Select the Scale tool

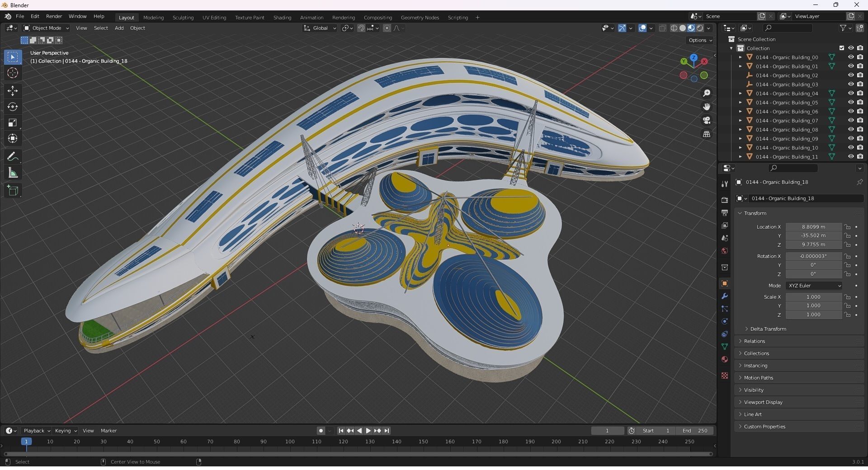[13, 122]
